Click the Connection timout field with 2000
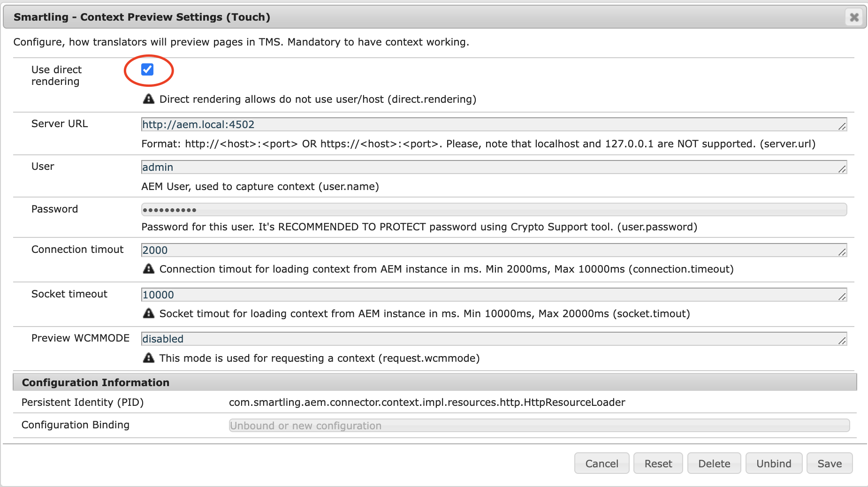This screenshot has width=868, height=487. (x=494, y=250)
